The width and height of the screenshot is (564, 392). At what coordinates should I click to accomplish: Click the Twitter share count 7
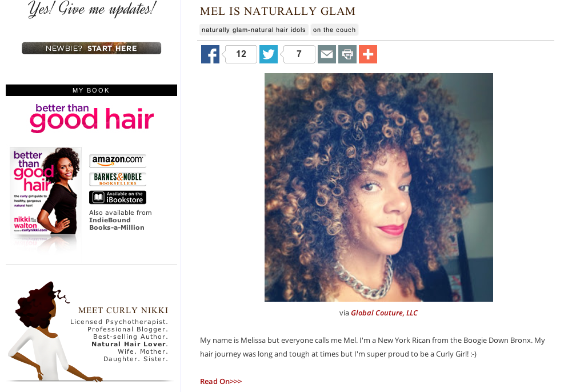[x=299, y=54]
